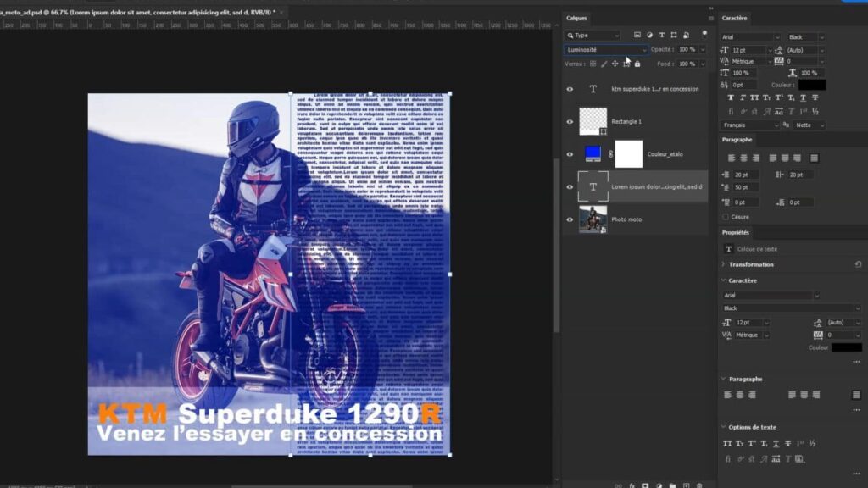The image size is (868, 488).
Task: Align text right in Paragraphe panel
Action: tap(755, 158)
